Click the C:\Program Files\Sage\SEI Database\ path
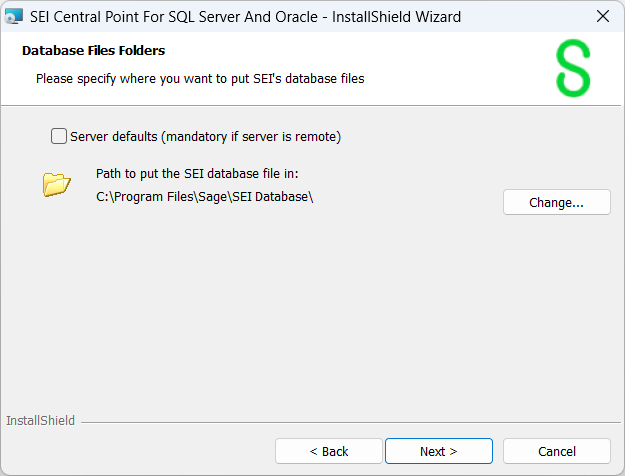 205,196
